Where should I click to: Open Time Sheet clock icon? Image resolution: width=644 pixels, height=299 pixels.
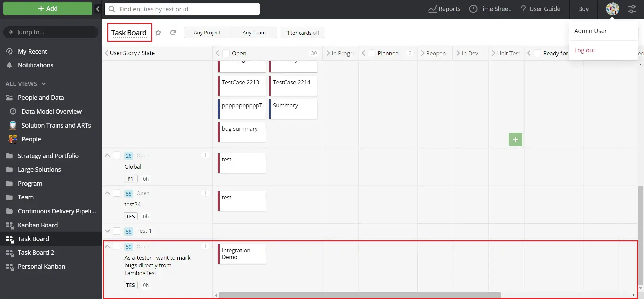click(x=473, y=9)
